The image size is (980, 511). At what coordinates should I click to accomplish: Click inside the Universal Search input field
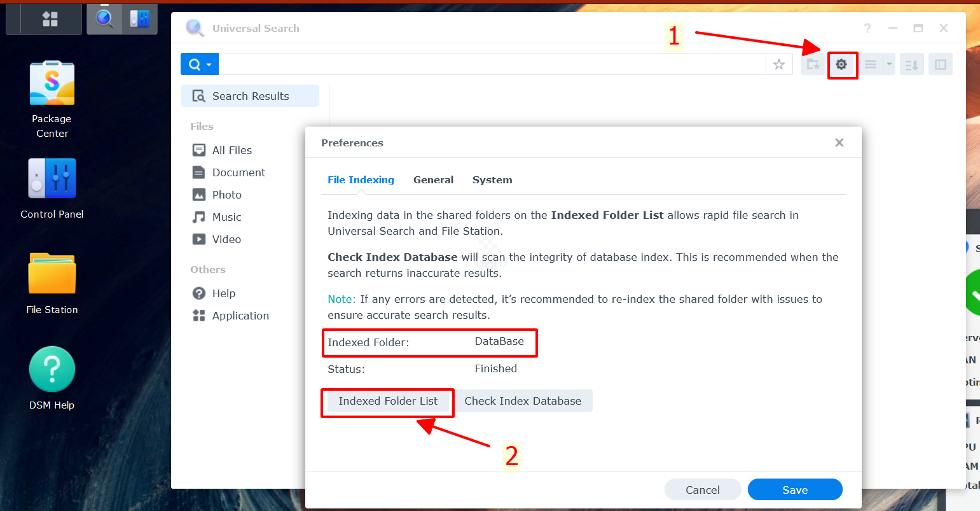490,64
